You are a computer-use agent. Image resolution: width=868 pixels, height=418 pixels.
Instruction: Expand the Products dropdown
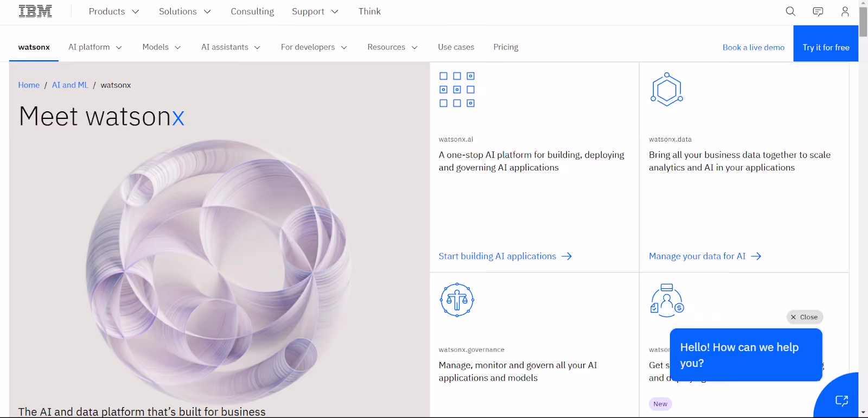click(x=114, y=11)
